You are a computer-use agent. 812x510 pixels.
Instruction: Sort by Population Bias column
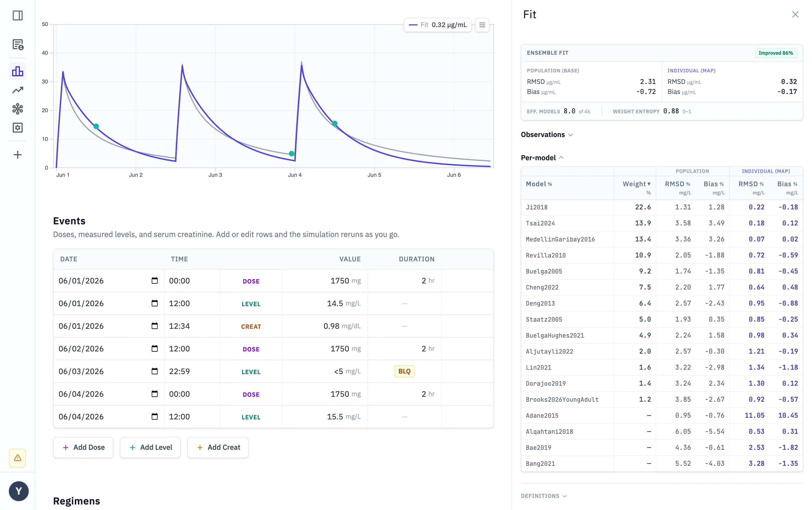pos(713,184)
